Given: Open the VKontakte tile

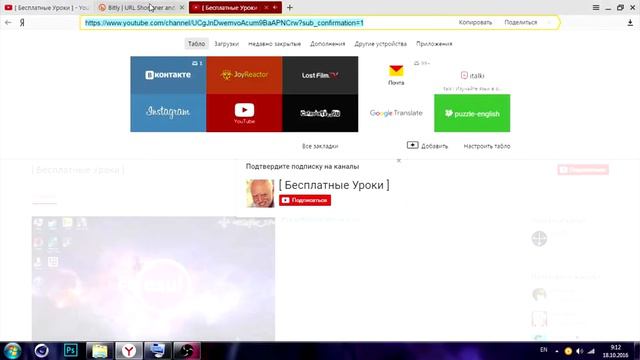Looking at the screenshot, I should pos(168,75).
